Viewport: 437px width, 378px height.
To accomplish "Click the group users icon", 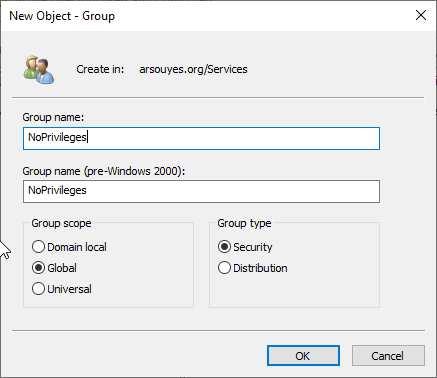I will pos(39,69).
